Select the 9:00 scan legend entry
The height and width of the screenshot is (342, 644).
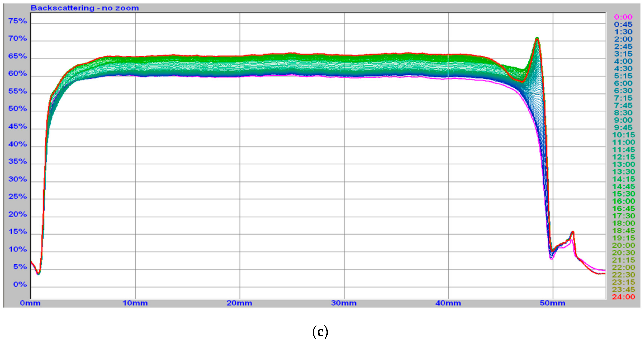623,120
